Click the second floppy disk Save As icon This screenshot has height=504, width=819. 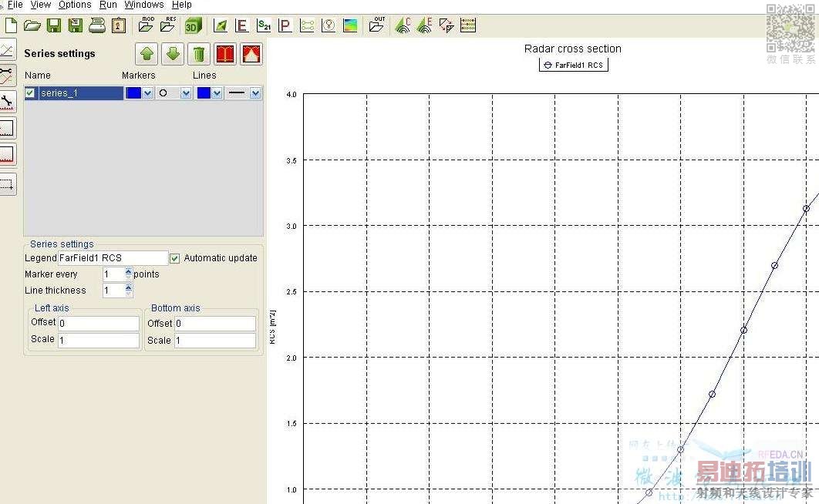76,25
